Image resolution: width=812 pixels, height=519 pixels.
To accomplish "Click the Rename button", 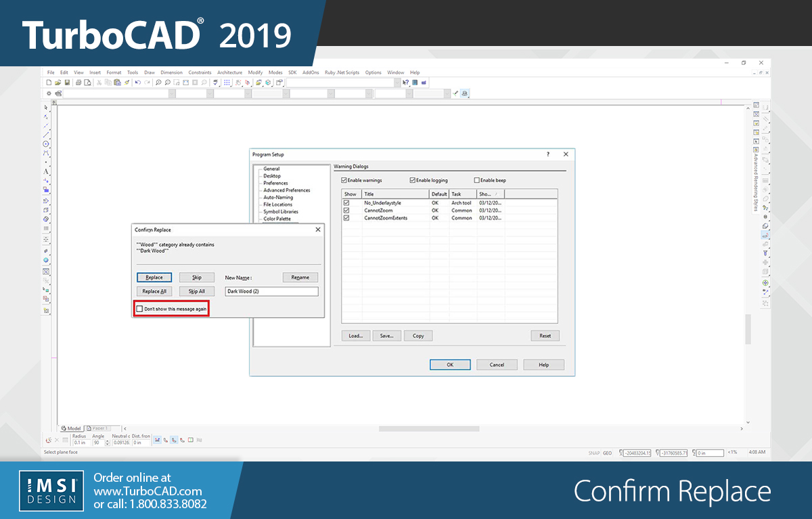I will [x=300, y=277].
